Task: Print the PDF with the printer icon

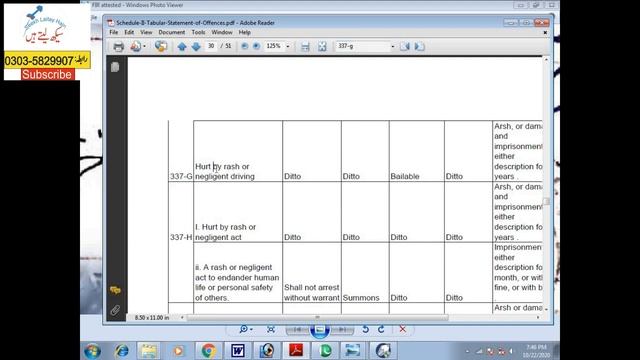Action: pyautogui.click(x=118, y=47)
